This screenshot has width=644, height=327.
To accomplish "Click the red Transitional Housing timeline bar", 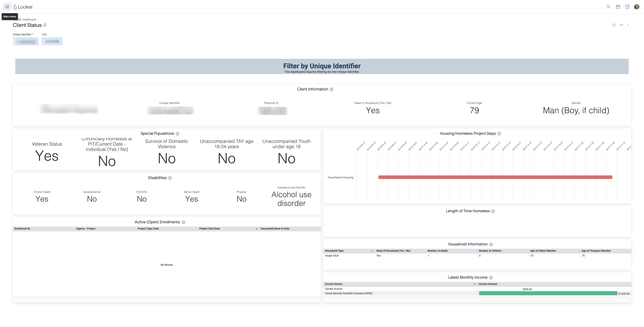I will (495, 177).
